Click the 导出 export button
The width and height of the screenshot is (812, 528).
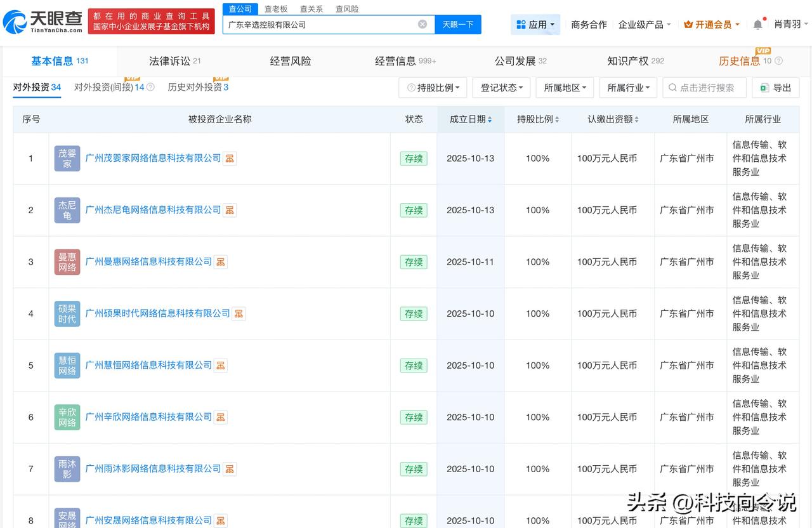click(775, 88)
